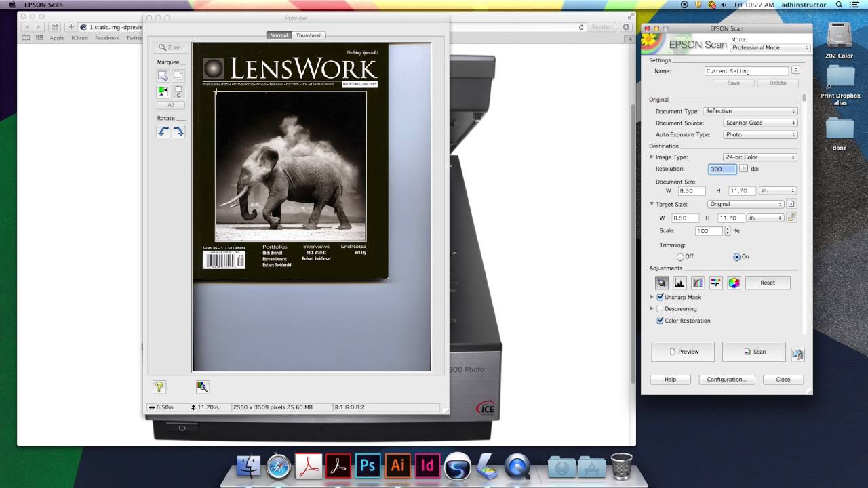Click the densitometer icon beside the help icon
Viewport: 868px width, 488px height.
(202, 387)
